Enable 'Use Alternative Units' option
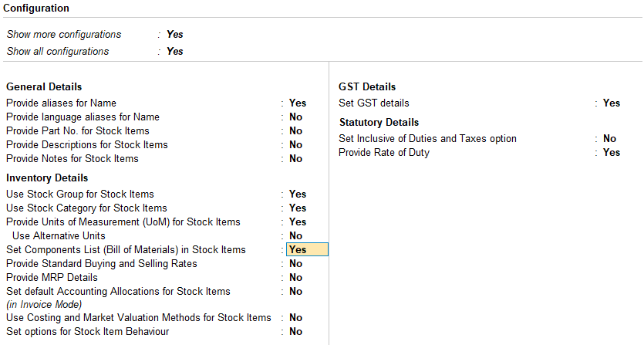 pos(296,236)
